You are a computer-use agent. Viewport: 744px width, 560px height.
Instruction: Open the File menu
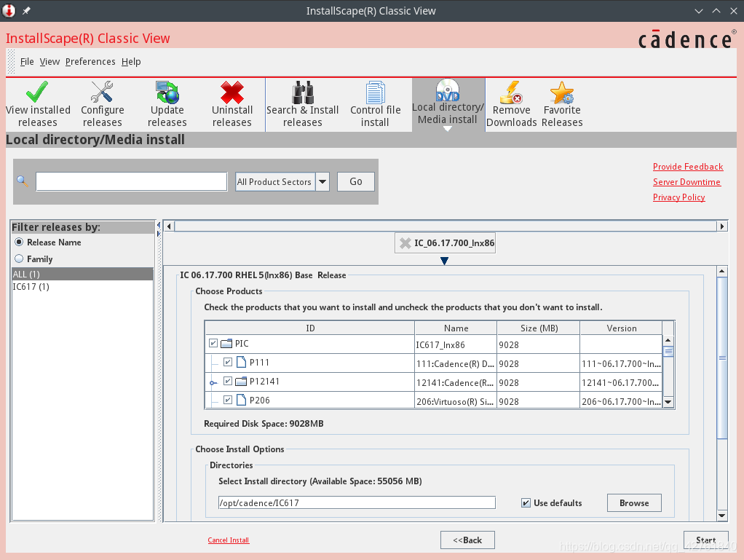(x=27, y=62)
